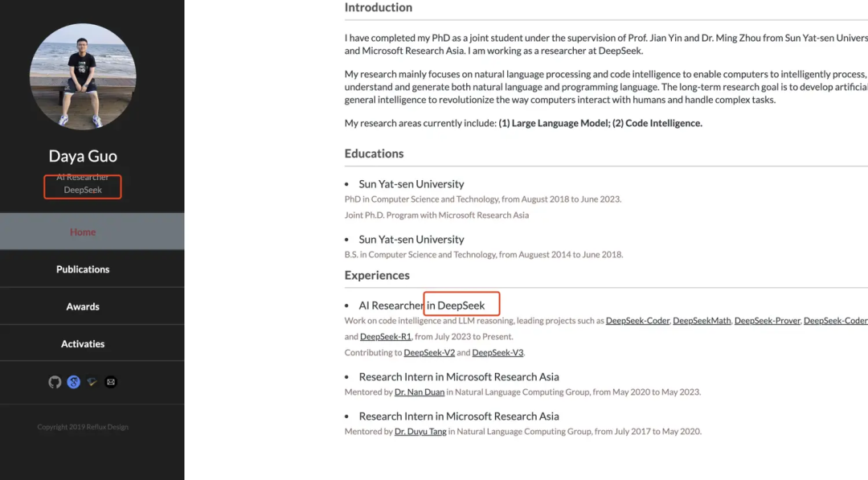Open the DeepSeek-Prover link

pos(768,321)
